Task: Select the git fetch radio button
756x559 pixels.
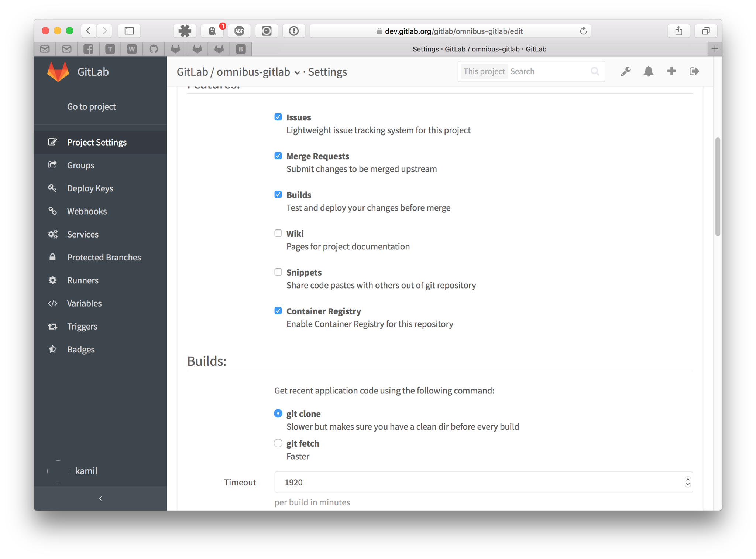Action: (x=278, y=443)
